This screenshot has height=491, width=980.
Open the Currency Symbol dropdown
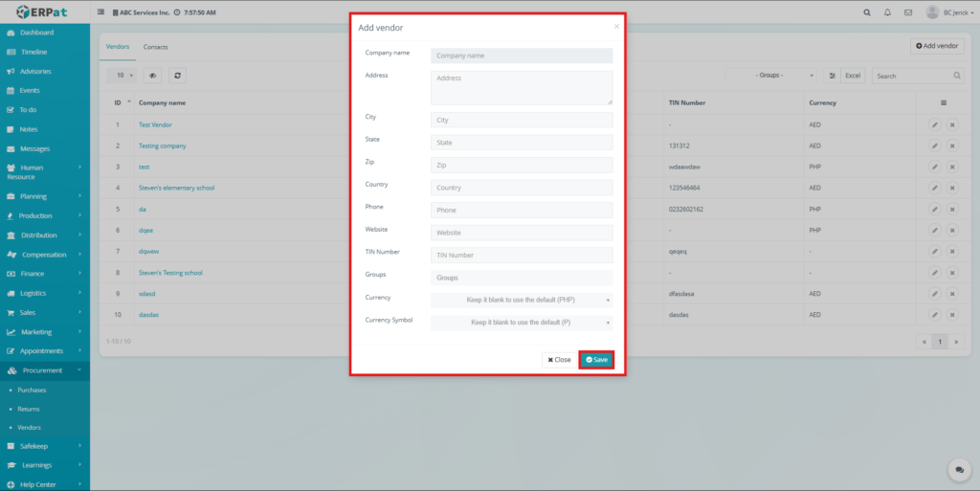(522, 323)
